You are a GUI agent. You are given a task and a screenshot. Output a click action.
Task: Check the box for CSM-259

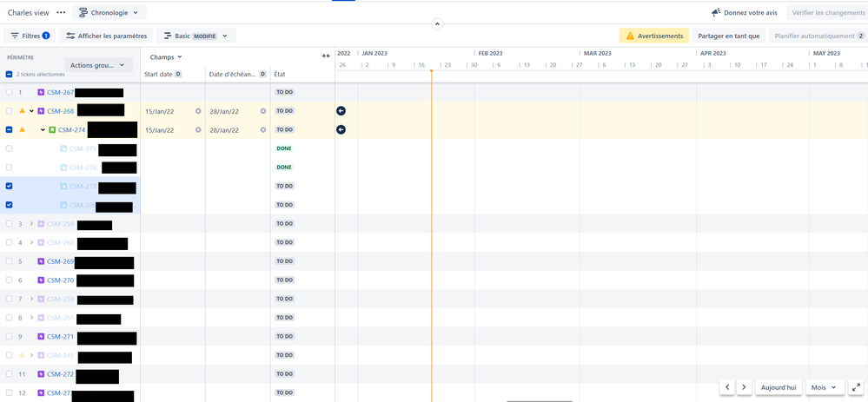[9, 224]
